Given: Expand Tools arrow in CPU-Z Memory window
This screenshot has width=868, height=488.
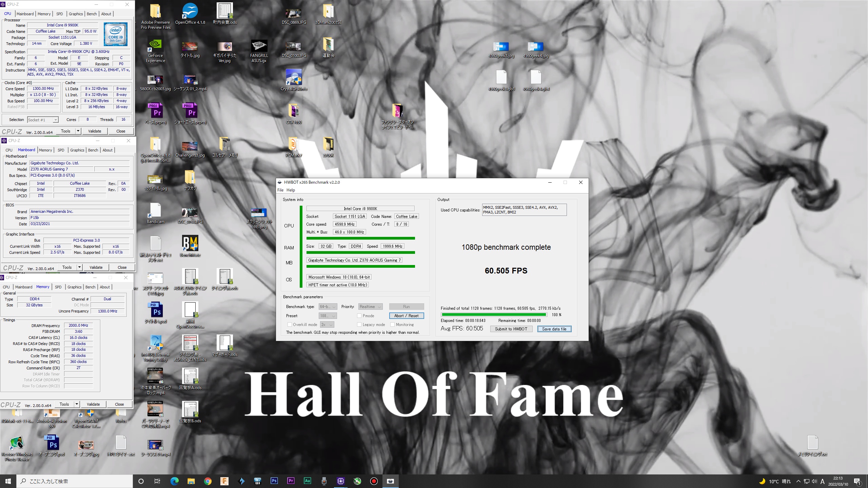Looking at the screenshot, I should click(77, 404).
